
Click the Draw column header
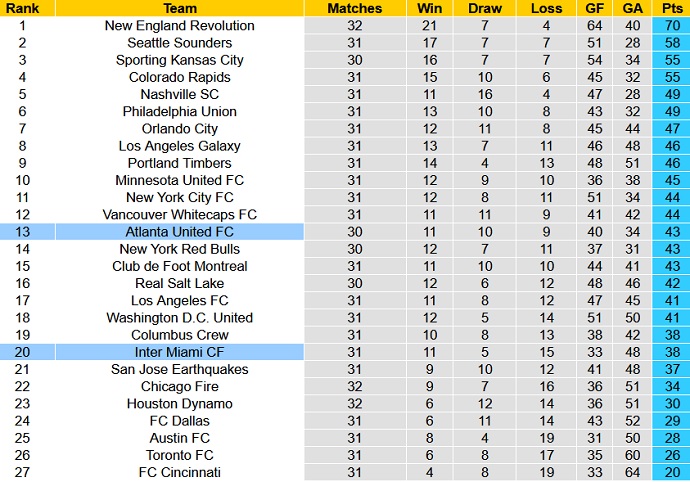pyautogui.click(x=484, y=8)
